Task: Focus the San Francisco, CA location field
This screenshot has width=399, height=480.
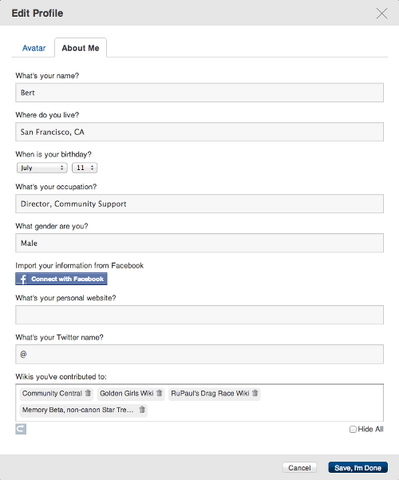Action: click(199, 132)
